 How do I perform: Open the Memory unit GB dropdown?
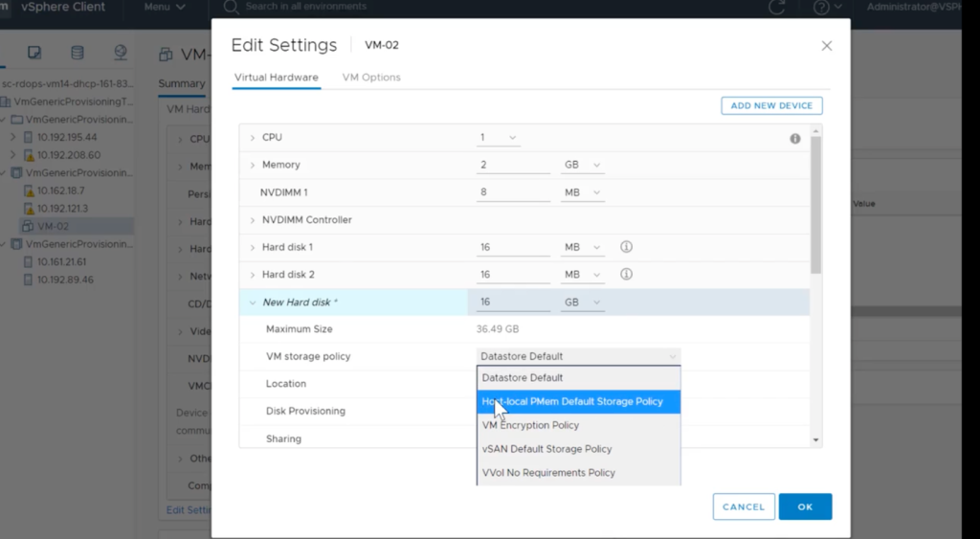tap(582, 166)
